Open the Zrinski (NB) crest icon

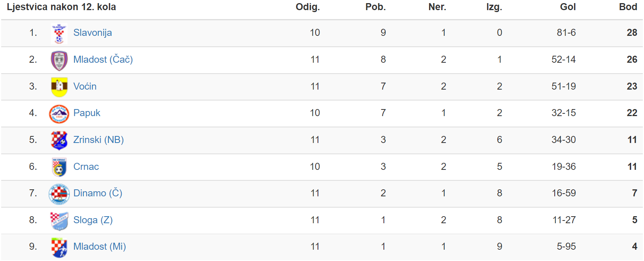(59, 140)
